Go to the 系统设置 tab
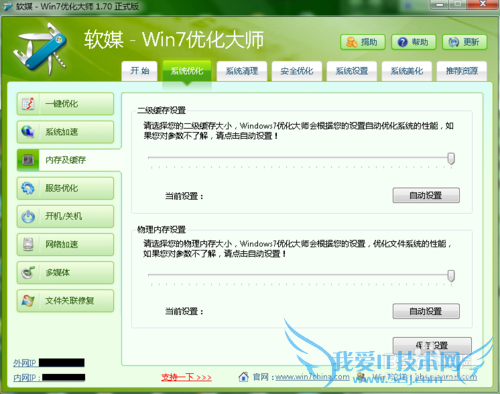The height and width of the screenshot is (394, 500). click(352, 71)
